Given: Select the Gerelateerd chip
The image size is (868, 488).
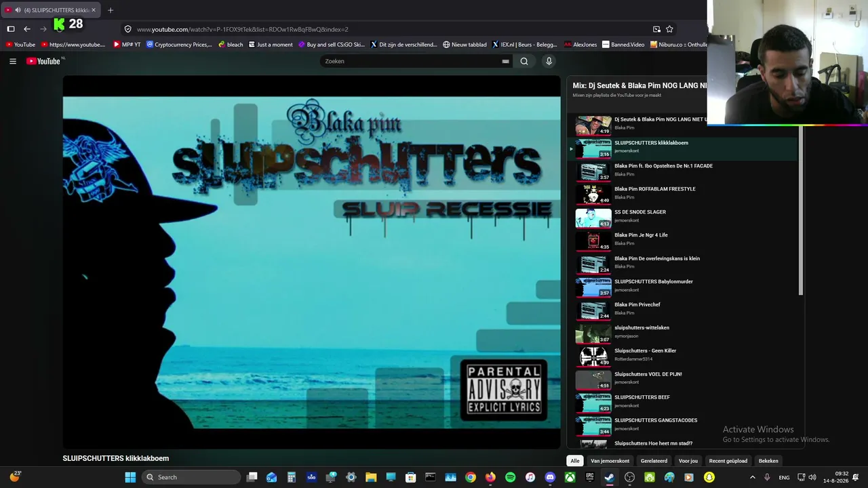Looking at the screenshot, I should coord(654,461).
